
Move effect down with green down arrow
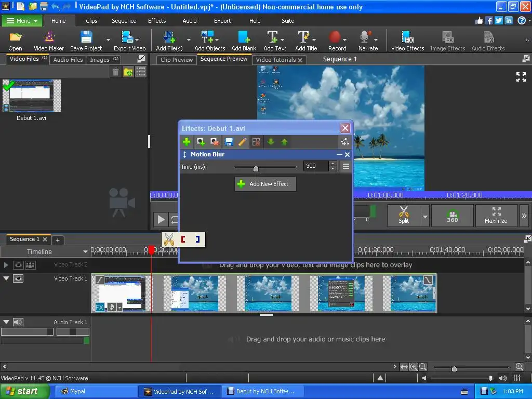[x=270, y=142]
